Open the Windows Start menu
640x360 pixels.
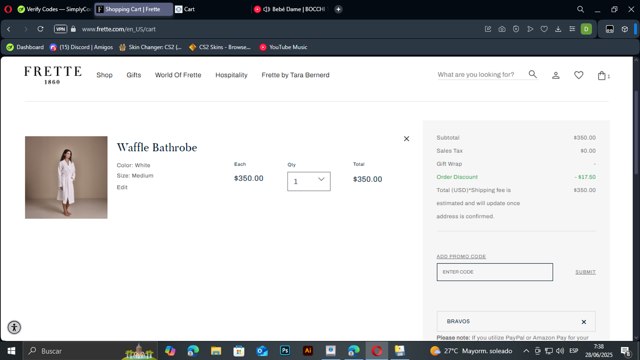(11, 351)
